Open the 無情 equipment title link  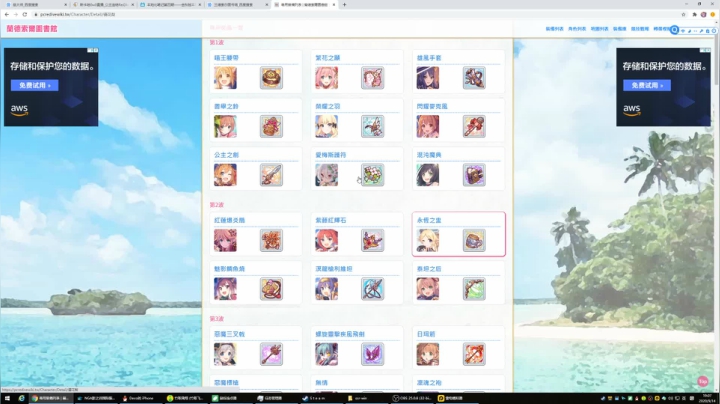click(321, 382)
